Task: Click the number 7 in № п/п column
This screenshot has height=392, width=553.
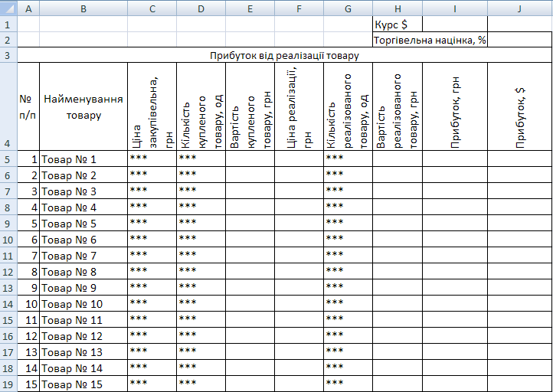Action: 28,256
